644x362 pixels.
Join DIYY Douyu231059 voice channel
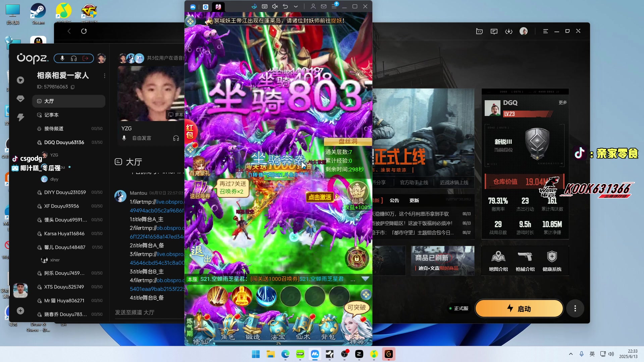(69, 192)
